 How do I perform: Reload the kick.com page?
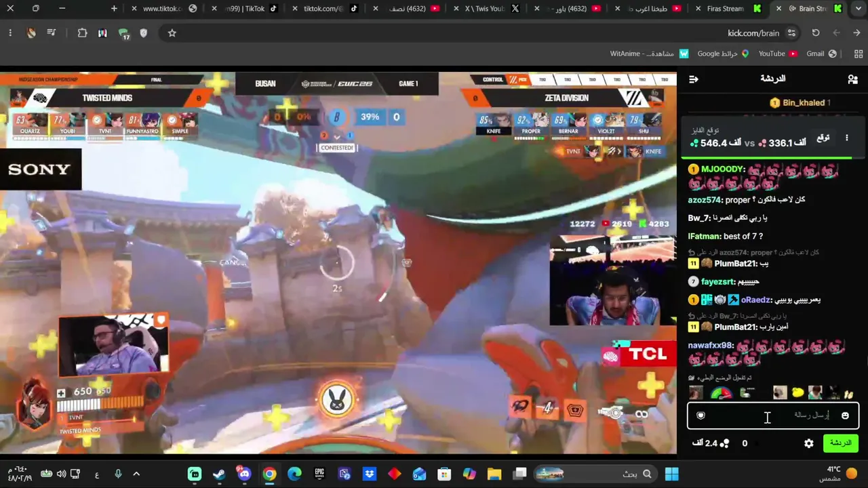(816, 33)
